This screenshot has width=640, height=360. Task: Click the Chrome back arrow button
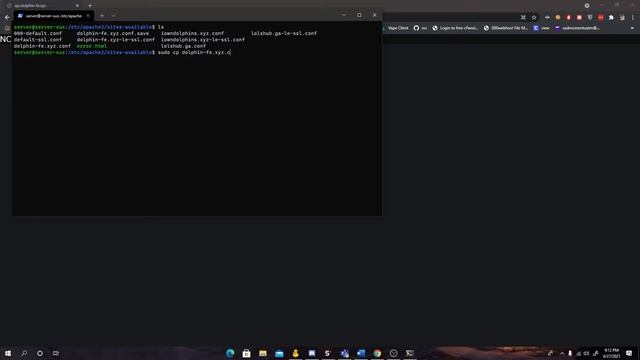coord(7,18)
